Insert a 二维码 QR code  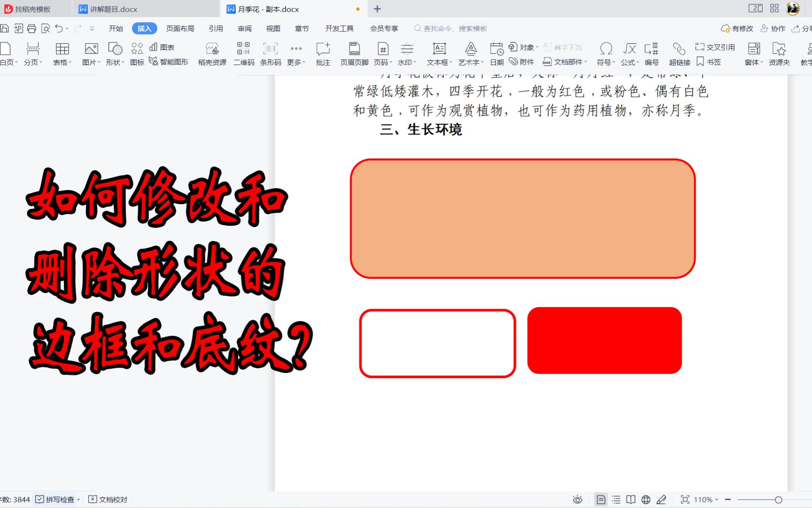pyautogui.click(x=244, y=54)
